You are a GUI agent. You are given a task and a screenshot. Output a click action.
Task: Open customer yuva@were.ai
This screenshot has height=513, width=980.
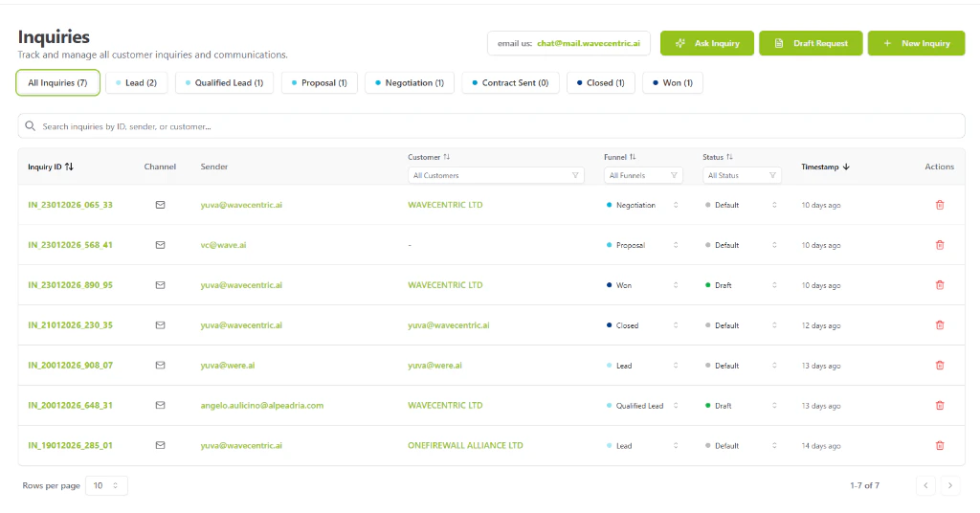coord(434,365)
